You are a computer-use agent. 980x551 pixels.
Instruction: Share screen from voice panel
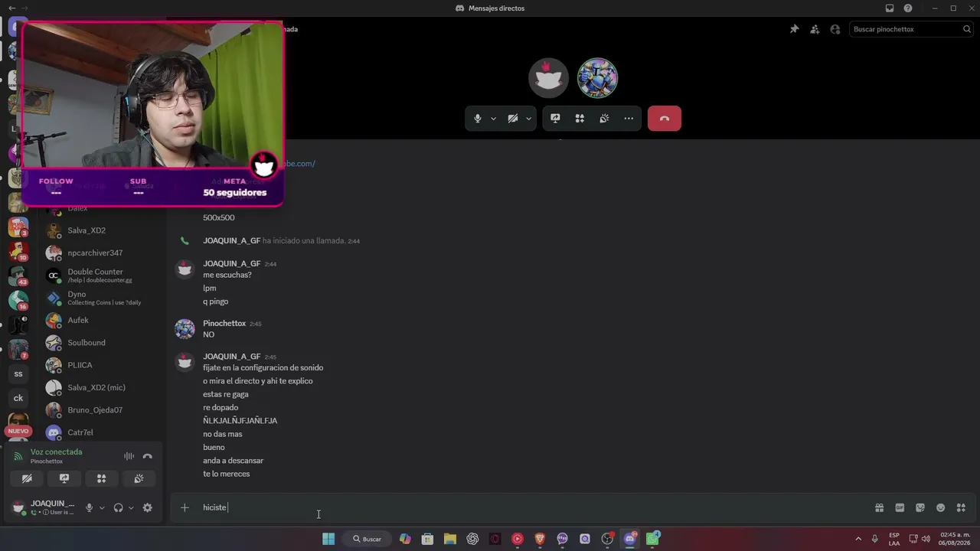[x=64, y=479]
